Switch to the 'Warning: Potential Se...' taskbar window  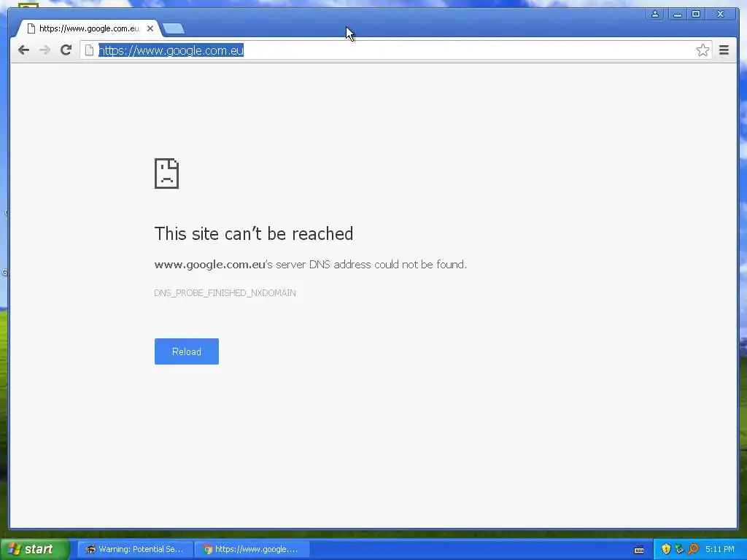tap(135, 549)
